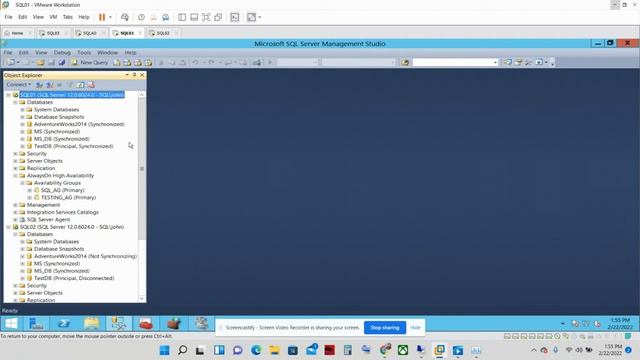Open the guest Windows Start button
This screenshot has width=640, height=360.
pyautogui.click(x=11, y=324)
